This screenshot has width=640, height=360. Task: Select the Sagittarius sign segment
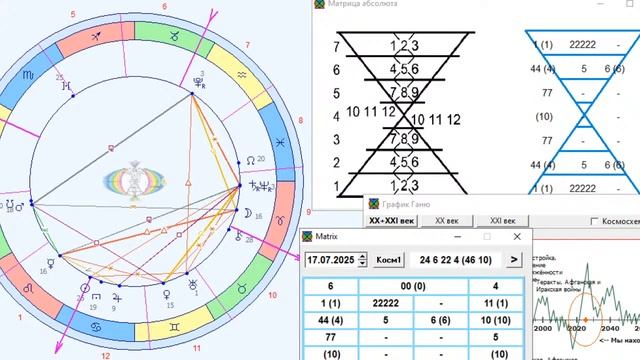click(x=96, y=37)
